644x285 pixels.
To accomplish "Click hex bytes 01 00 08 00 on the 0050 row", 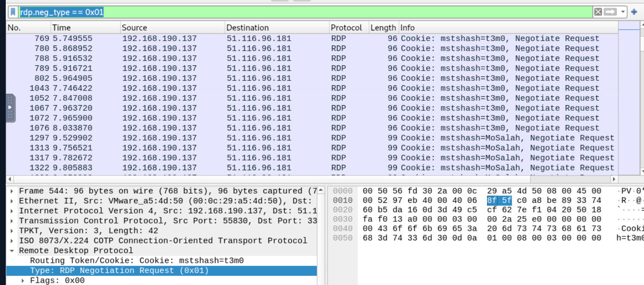I will 512,238.
